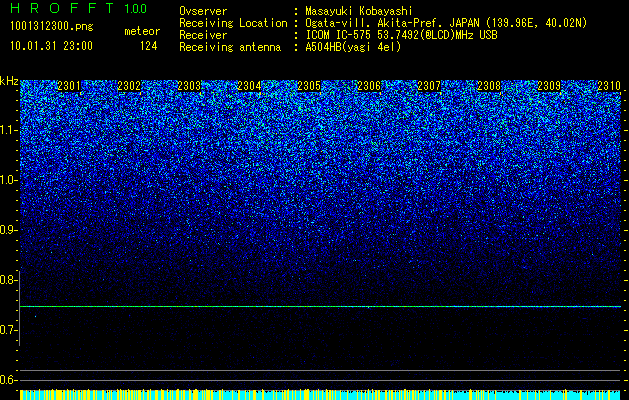Click the 0.9 frequency axis label
629x400 pixels.
(x=8, y=230)
